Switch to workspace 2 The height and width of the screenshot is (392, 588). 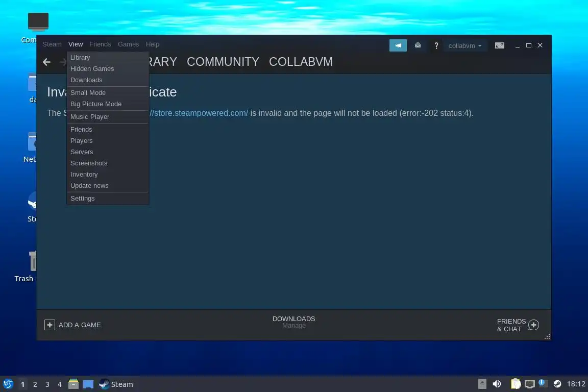coord(35,384)
